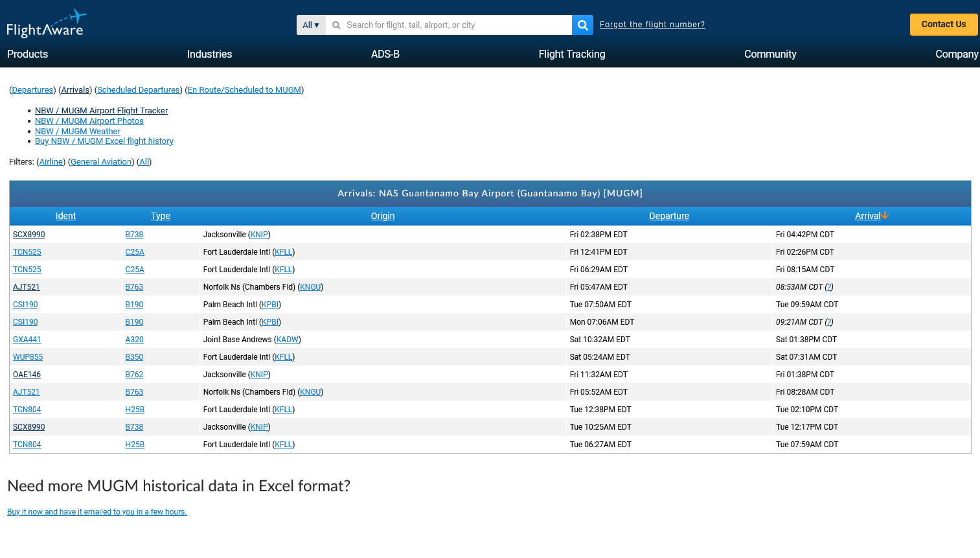Open flight WUP855

pos(28,357)
